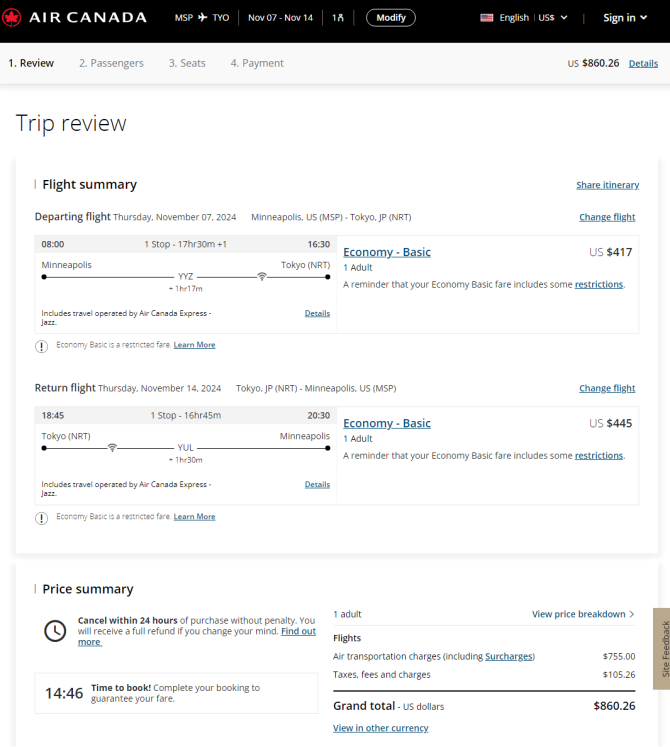Click Change flight for departing flight
The height and width of the screenshot is (747, 670).
point(607,217)
